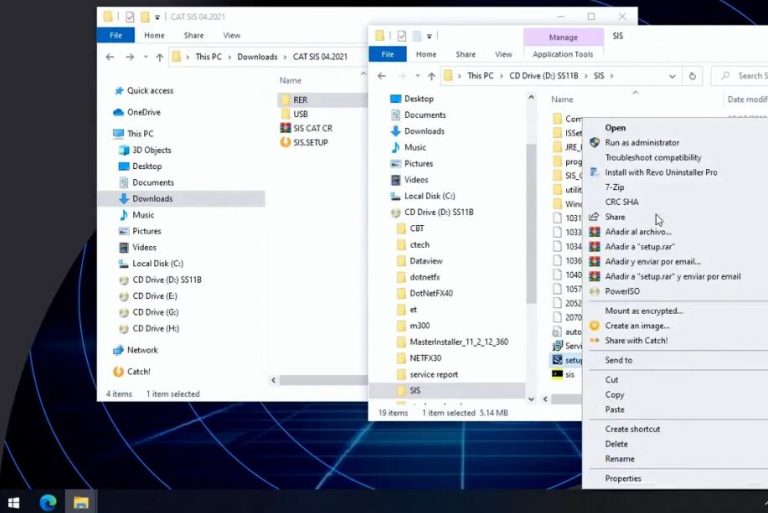Open the recent locations dropdown arrow

(415, 76)
